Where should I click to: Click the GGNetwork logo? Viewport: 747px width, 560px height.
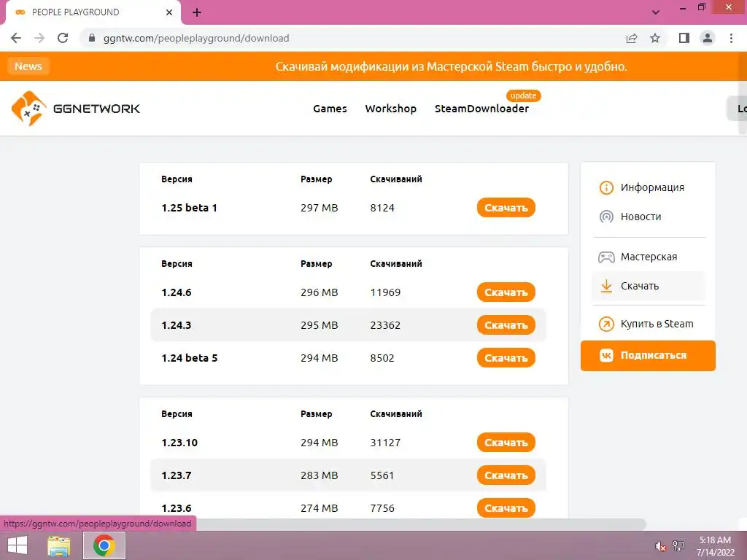(x=76, y=109)
